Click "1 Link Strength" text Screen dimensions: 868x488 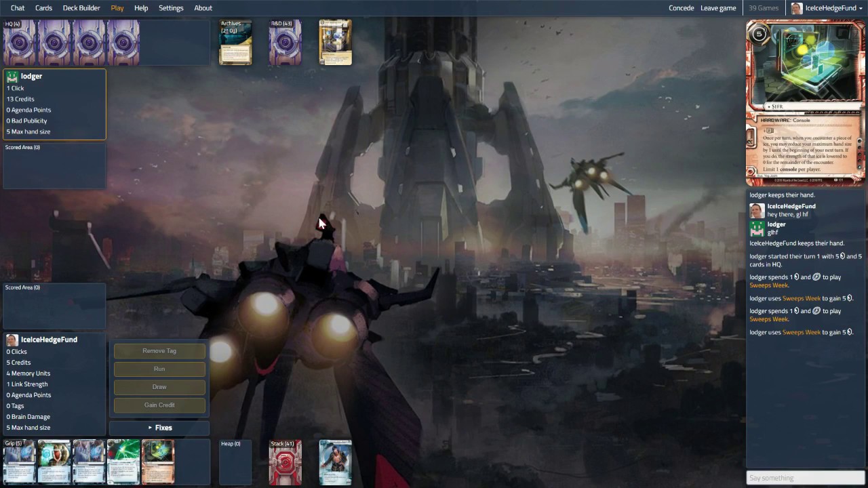pyautogui.click(x=27, y=384)
